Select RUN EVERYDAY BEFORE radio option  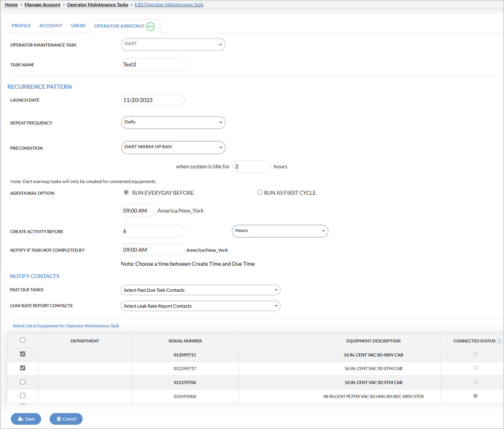[126, 192]
